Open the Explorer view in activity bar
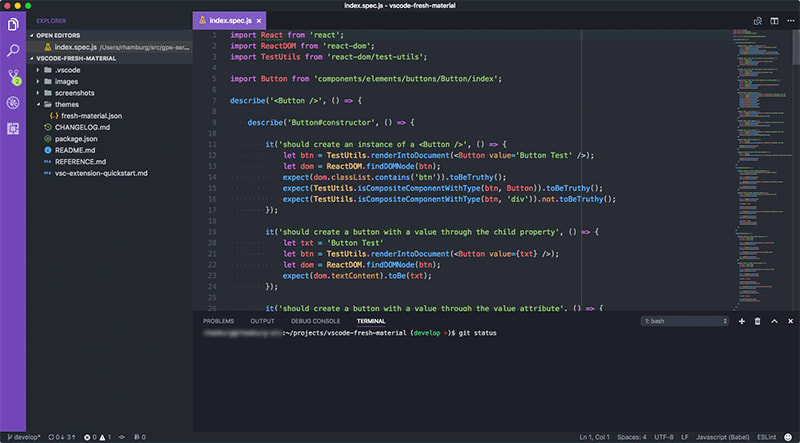This screenshot has height=443, width=800. [x=13, y=24]
